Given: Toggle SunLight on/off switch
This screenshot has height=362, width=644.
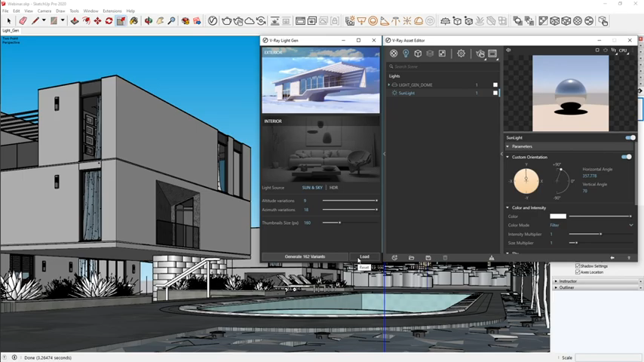Looking at the screenshot, I should tap(630, 138).
